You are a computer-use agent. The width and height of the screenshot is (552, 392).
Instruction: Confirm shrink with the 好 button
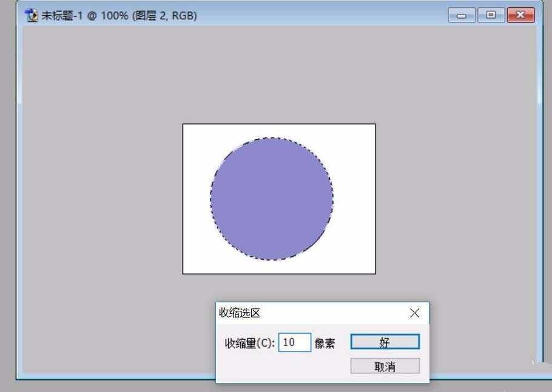(x=385, y=342)
